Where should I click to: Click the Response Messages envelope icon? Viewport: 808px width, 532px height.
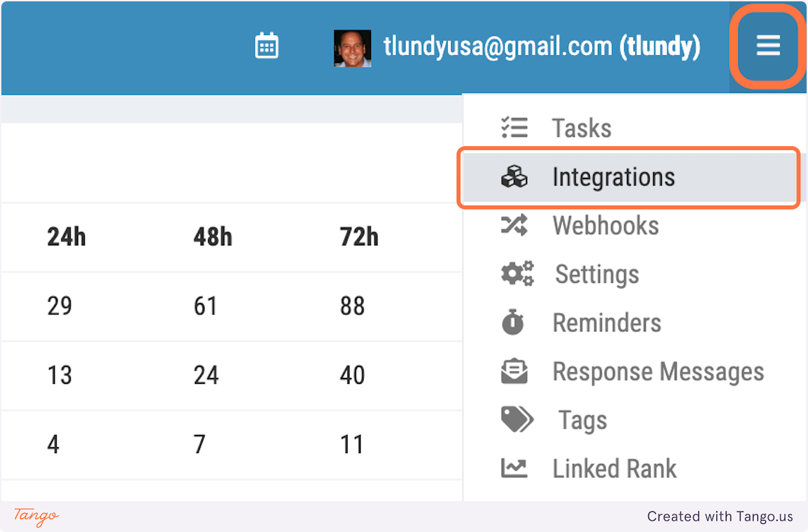click(514, 371)
